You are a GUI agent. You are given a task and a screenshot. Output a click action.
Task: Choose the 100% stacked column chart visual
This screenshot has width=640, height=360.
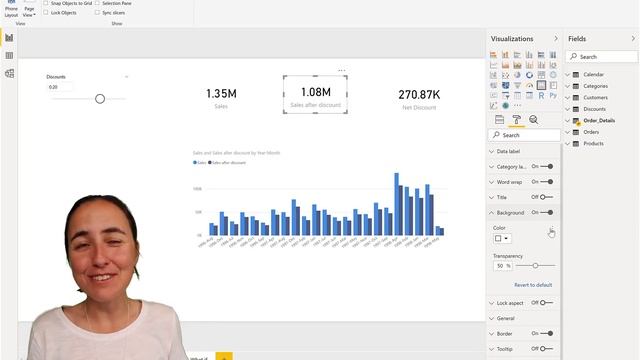click(553, 55)
